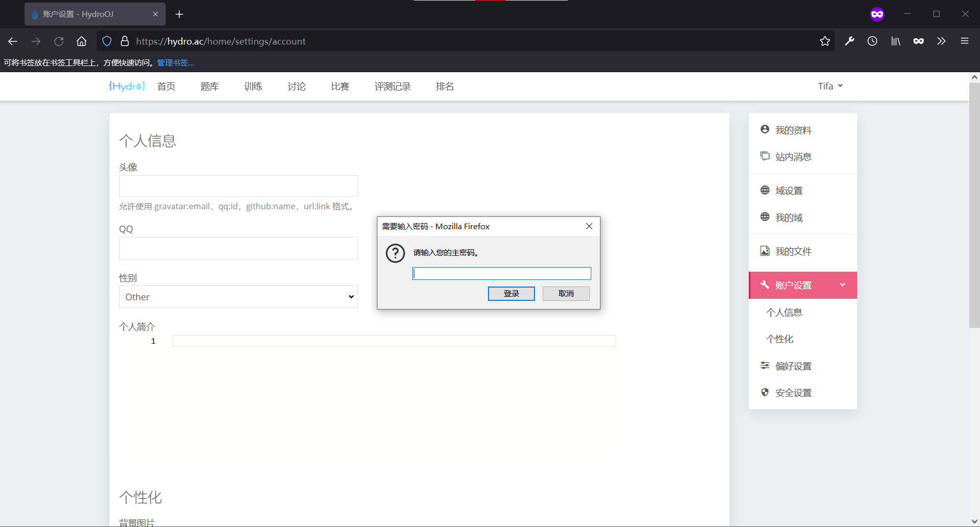The image size is (980, 527).
Task: Open the 讨论 navigation item
Action: pyautogui.click(x=297, y=86)
